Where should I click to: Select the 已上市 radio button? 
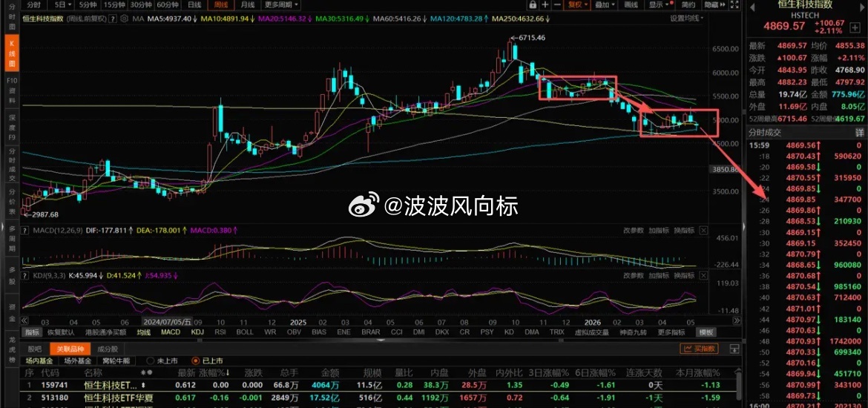[x=195, y=361]
